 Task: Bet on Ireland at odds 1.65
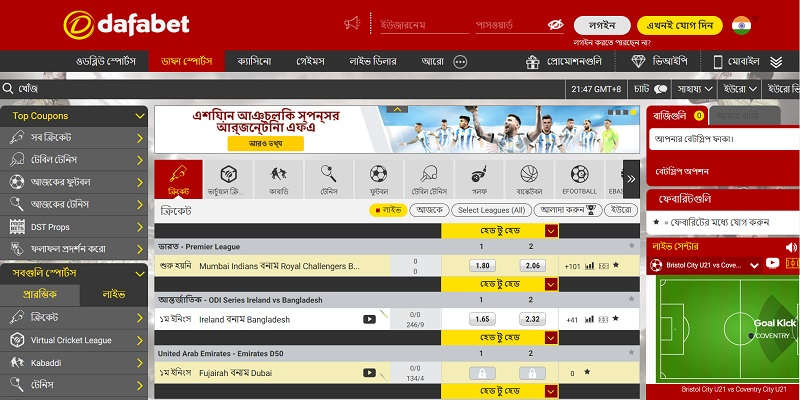[482, 319]
